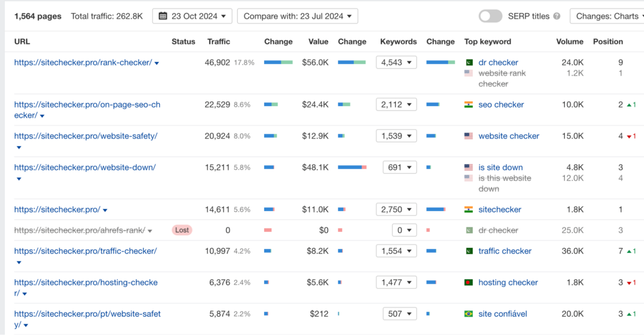The height and width of the screenshot is (335, 644).
Task: Open the Compare with 23 Jul 2024 dropdown
Action: pos(297,16)
